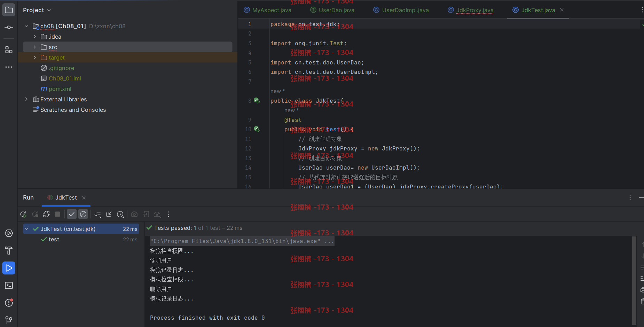Collapse all test results icon
The image size is (644, 327).
point(109,214)
